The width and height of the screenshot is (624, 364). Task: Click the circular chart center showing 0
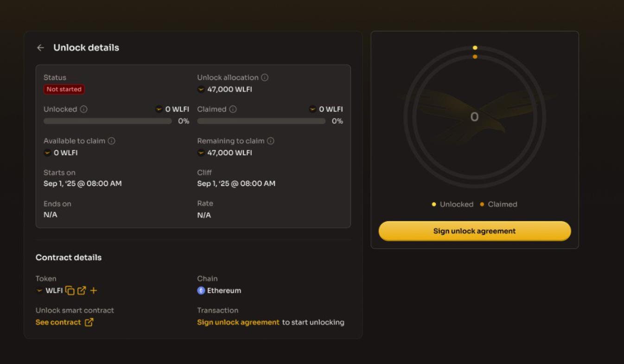point(474,117)
